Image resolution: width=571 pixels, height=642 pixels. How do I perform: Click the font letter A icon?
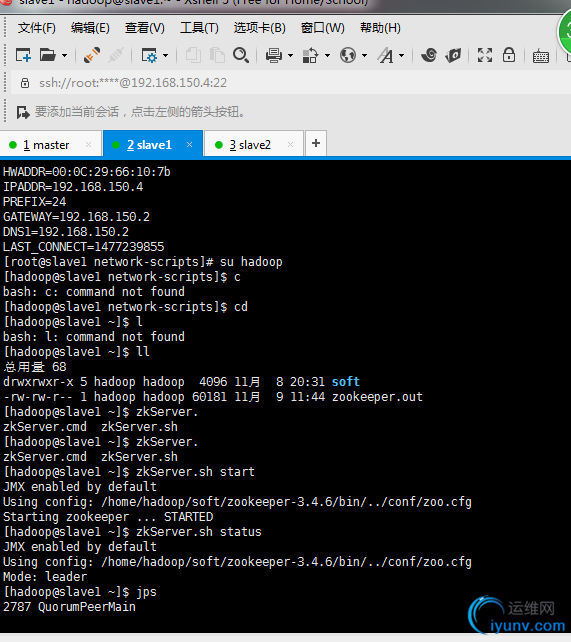point(386,55)
